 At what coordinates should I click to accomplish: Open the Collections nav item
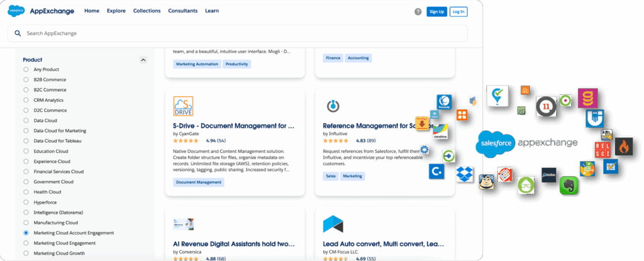click(147, 11)
